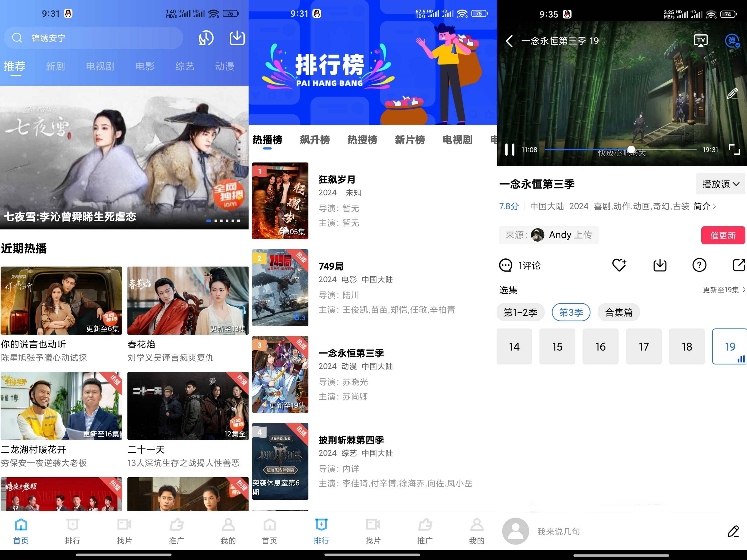Tap 推广 icon in ranking screen nav
This screenshot has width=747, height=560.
click(x=425, y=524)
